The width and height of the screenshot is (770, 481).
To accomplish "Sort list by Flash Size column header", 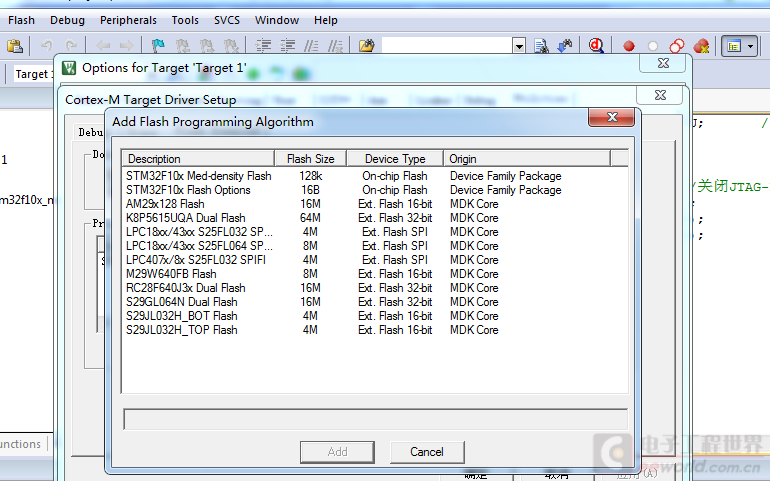I will (x=310, y=159).
